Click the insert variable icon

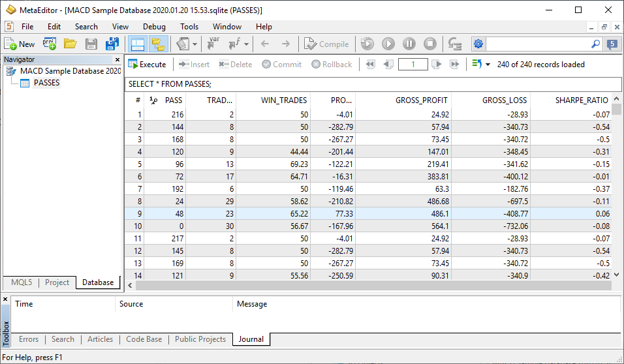click(213, 43)
